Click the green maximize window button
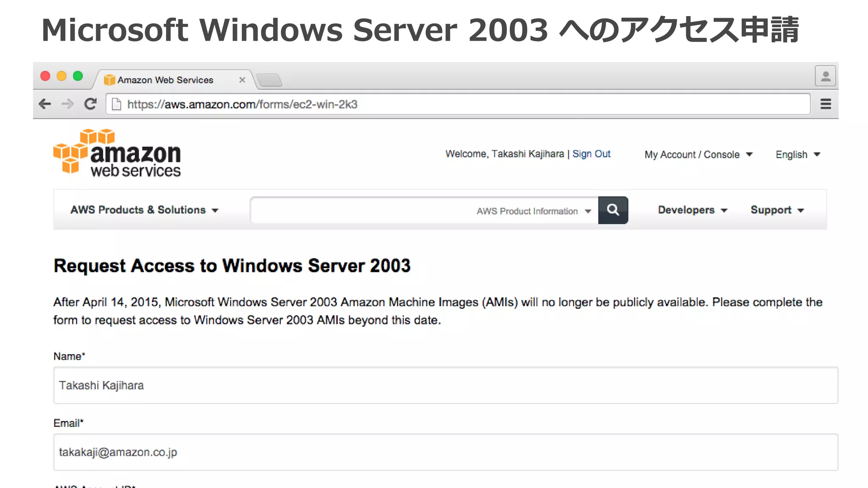 (x=78, y=76)
